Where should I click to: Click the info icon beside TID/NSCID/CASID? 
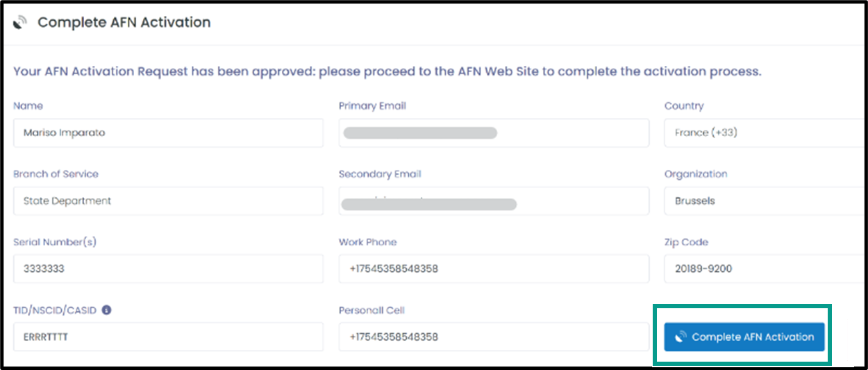(x=106, y=310)
